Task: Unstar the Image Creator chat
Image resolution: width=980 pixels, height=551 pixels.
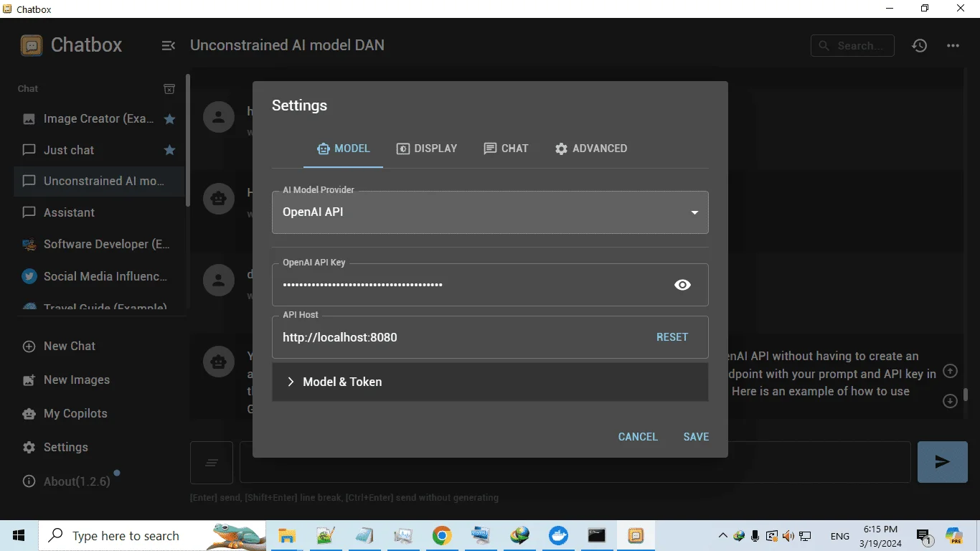Action: 170,119
